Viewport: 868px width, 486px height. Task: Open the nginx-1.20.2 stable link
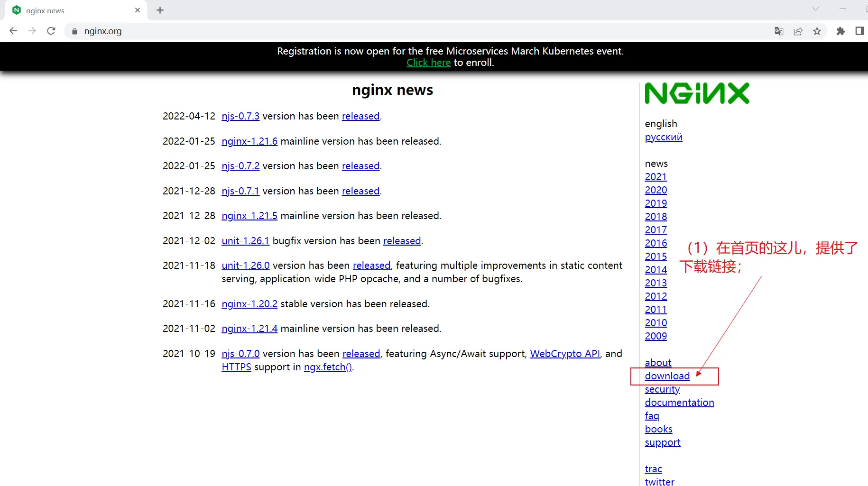(x=249, y=304)
